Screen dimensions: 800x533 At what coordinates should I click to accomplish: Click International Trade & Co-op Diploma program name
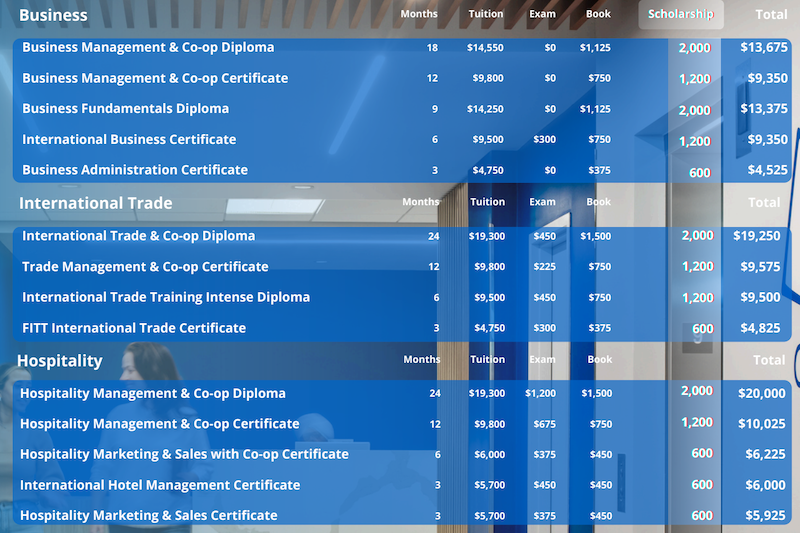[x=138, y=236]
